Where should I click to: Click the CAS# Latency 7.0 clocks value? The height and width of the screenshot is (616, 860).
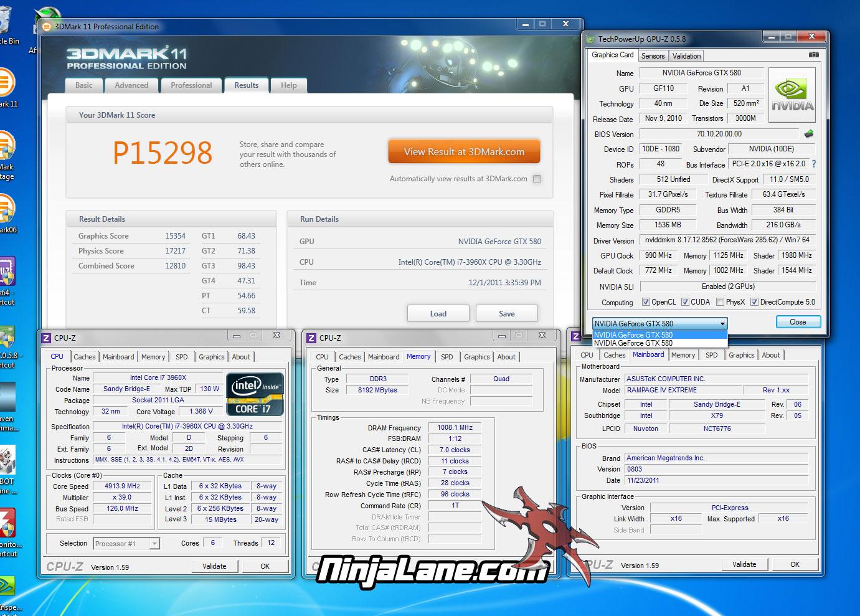tap(455, 450)
